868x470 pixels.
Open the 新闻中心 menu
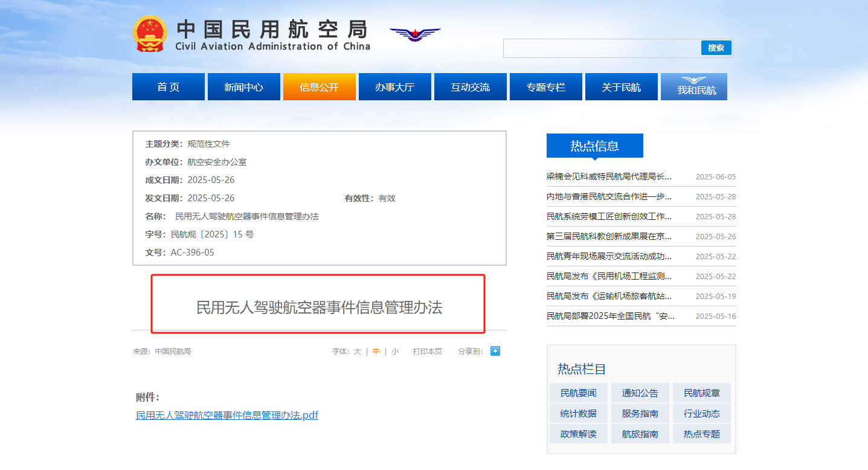pos(244,87)
